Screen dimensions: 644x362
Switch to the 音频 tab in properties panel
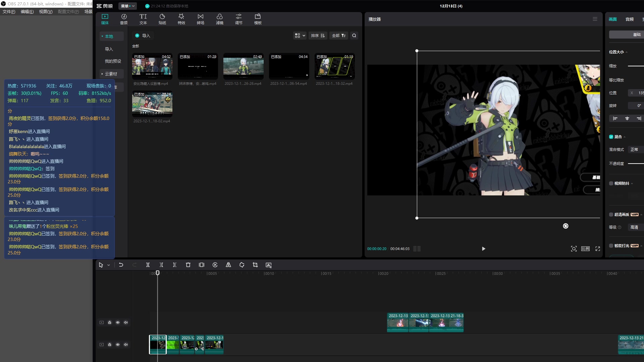(630, 19)
